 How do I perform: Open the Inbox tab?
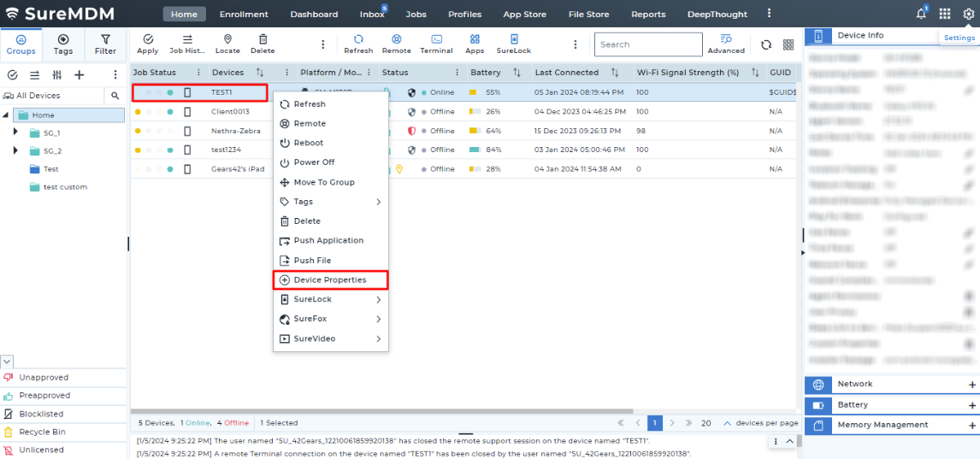click(x=372, y=14)
